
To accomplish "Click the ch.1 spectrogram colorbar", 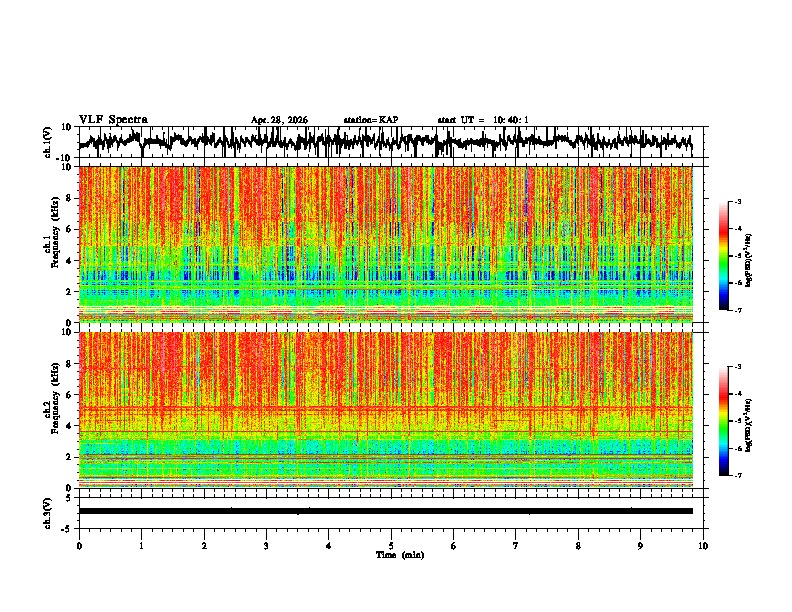I will [724, 256].
